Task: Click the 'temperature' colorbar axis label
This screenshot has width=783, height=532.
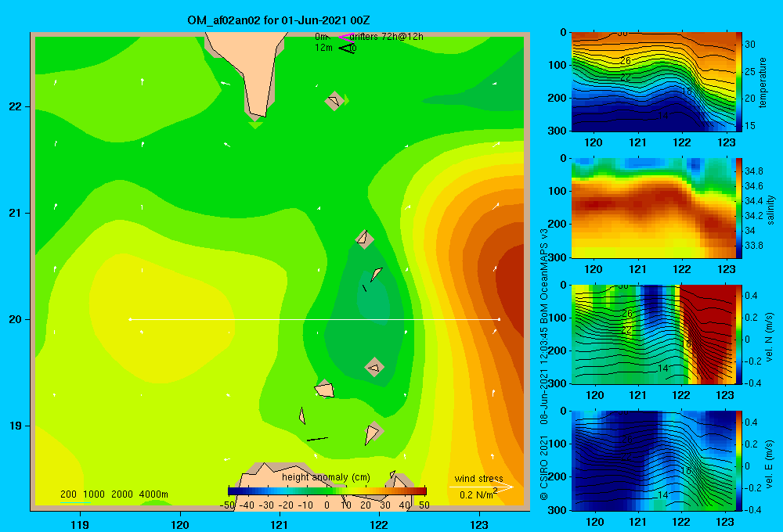Action: 763,82
